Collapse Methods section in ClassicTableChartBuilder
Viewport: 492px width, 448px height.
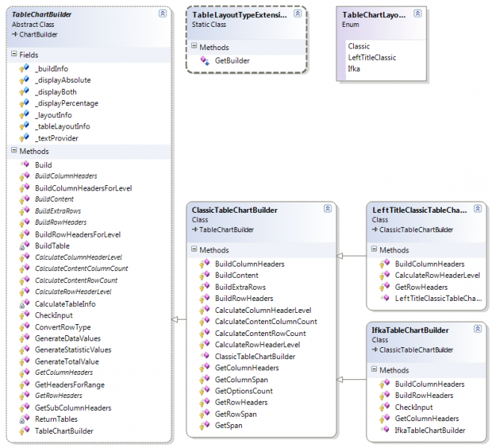(x=194, y=250)
